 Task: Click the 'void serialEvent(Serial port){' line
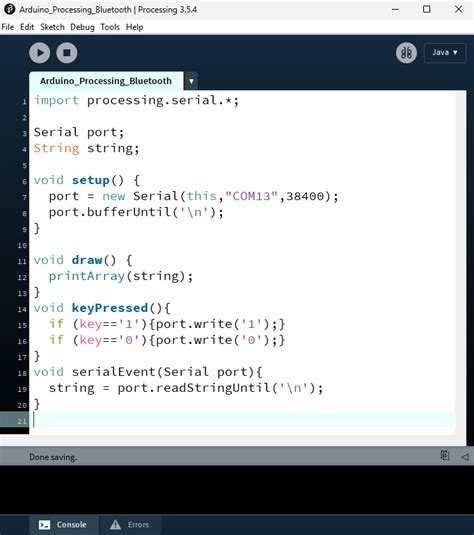coord(148,372)
